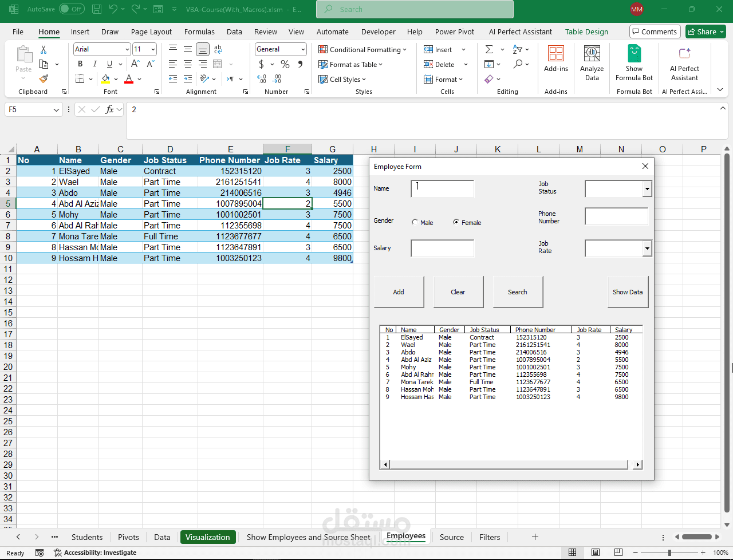Click the Add button in Employee Form
The width and height of the screenshot is (733, 560).
pos(399,292)
